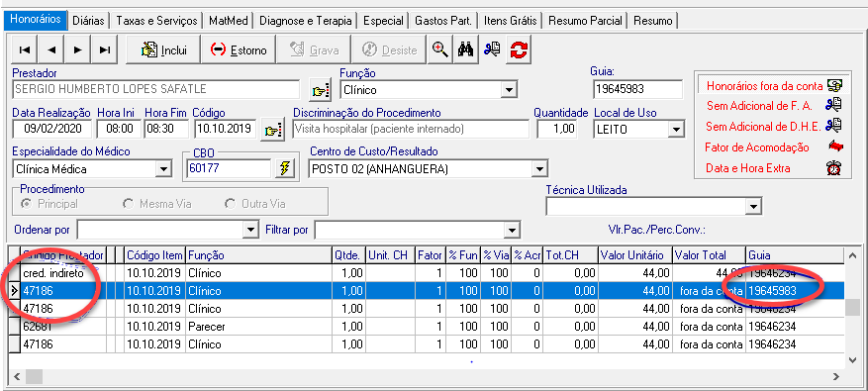This screenshot has height=391, width=868.
Task: Click the Inclui button
Action: click(x=163, y=49)
